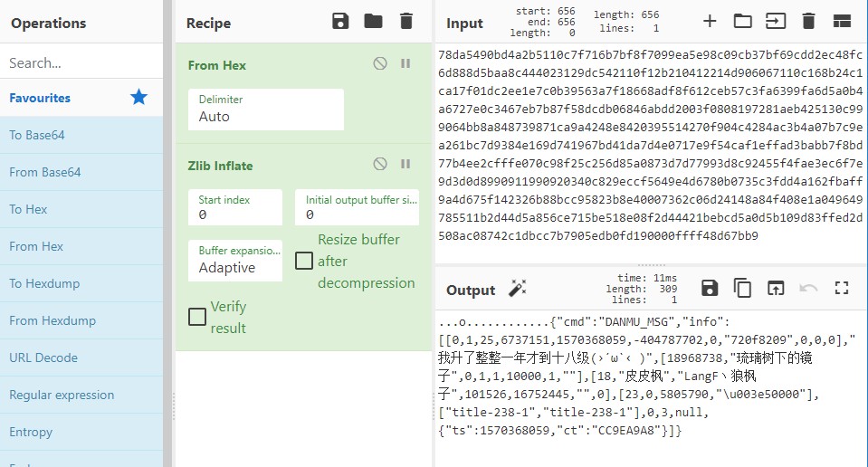Save the recipe with the floppy icon
The height and width of the screenshot is (467, 868).
(x=340, y=21)
